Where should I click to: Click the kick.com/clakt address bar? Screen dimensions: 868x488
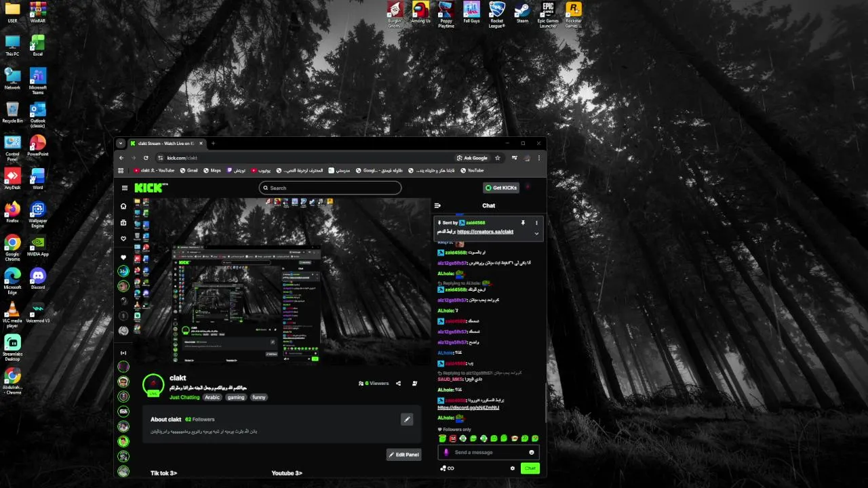305,158
